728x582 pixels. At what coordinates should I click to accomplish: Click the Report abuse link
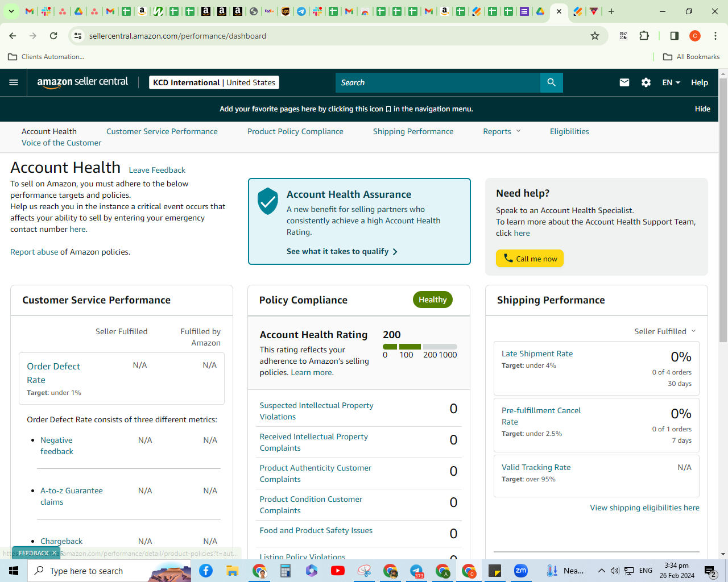click(34, 252)
